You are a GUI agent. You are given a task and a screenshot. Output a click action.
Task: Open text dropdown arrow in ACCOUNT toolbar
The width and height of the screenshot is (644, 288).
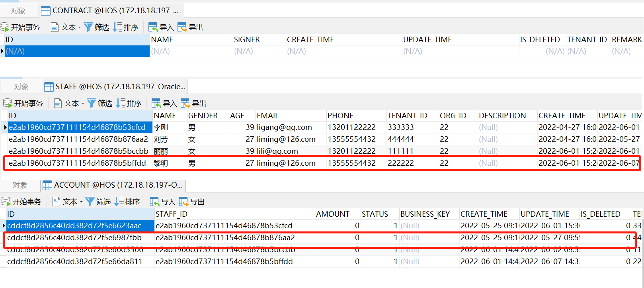81,202
